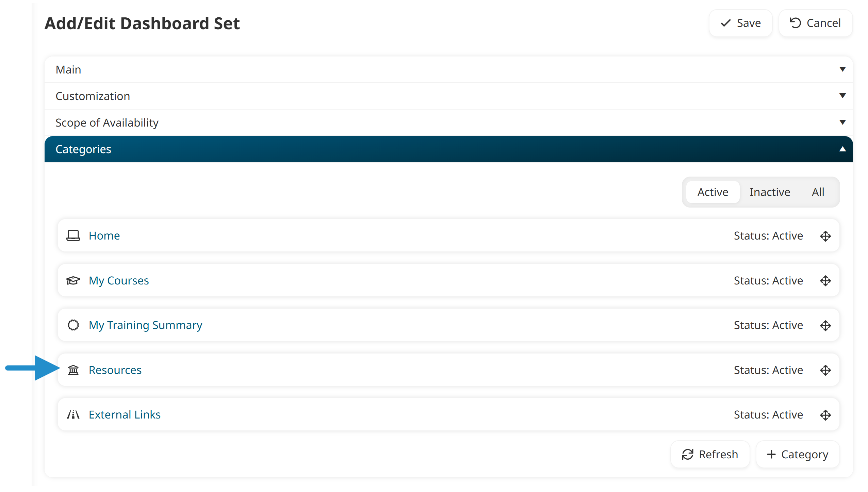The width and height of the screenshot is (868, 492).
Task: Expand the Customization section
Action: click(448, 96)
